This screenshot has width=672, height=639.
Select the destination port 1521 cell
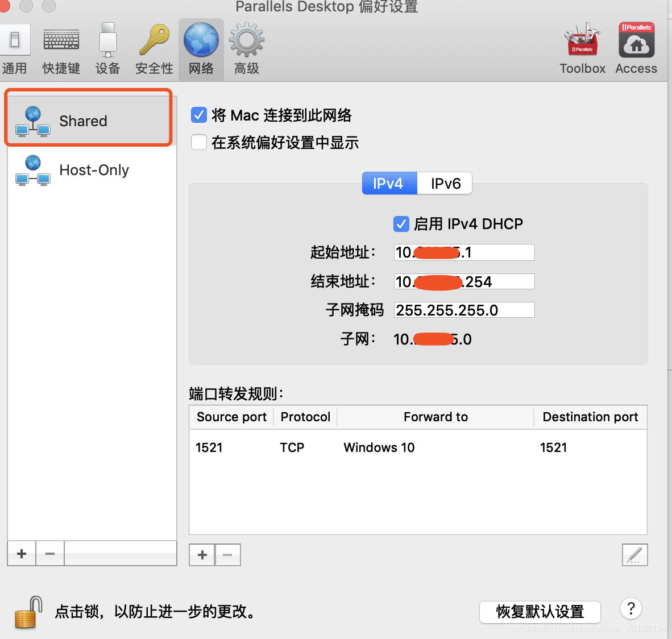pyautogui.click(x=553, y=447)
